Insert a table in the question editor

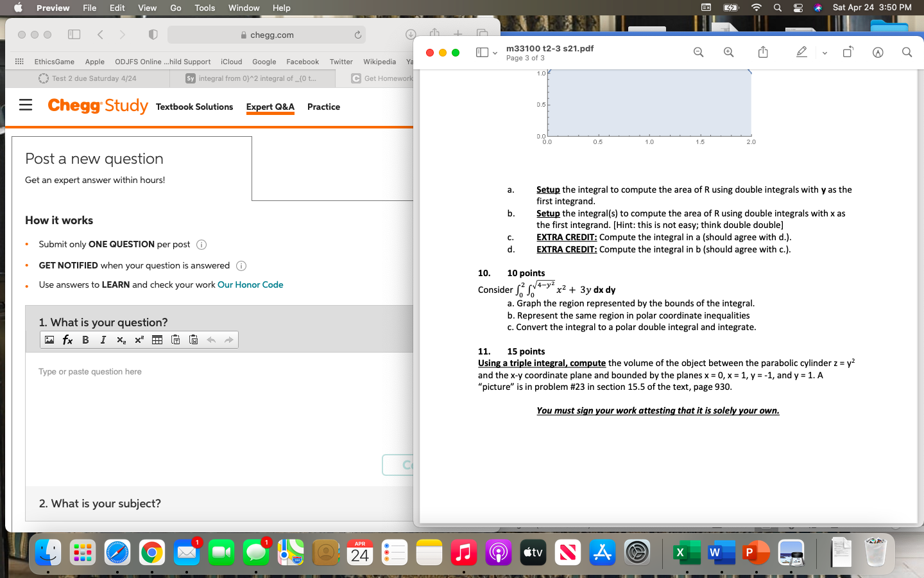[x=157, y=339]
